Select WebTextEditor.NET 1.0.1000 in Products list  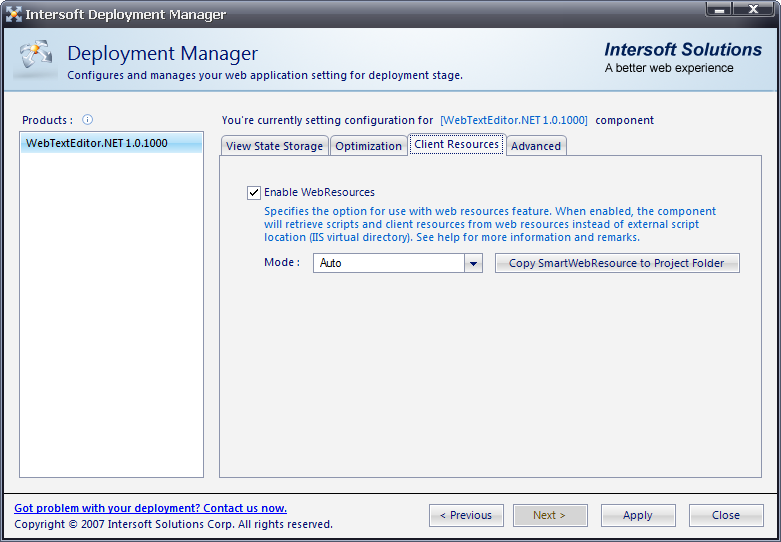click(97, 143)
